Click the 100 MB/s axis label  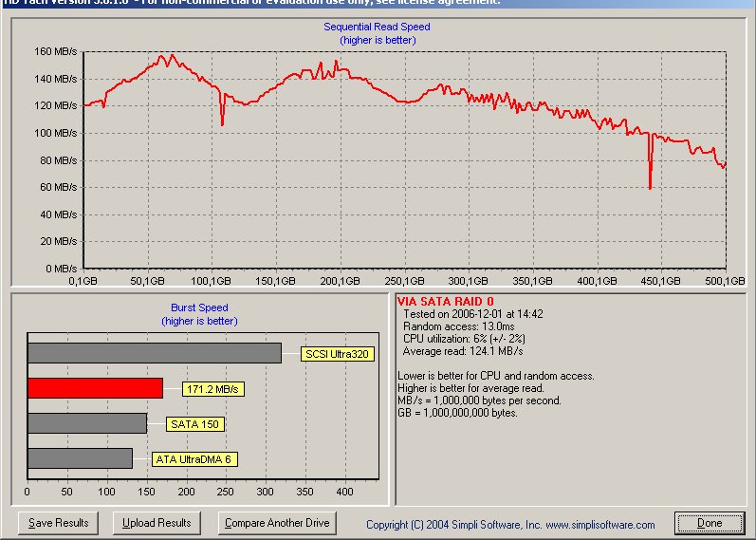[x=55, y=133]
